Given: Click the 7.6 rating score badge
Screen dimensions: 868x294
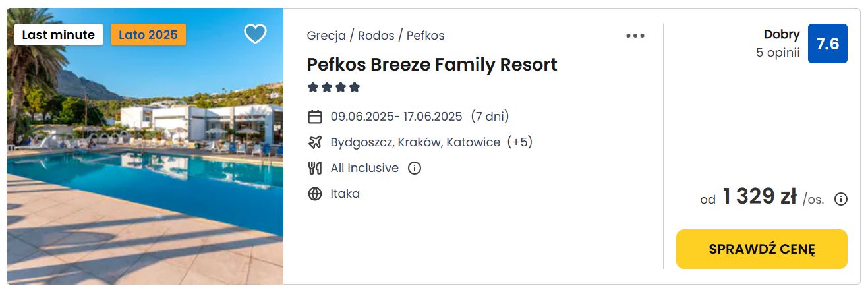Looking at the screenshot, I should 828,44.
